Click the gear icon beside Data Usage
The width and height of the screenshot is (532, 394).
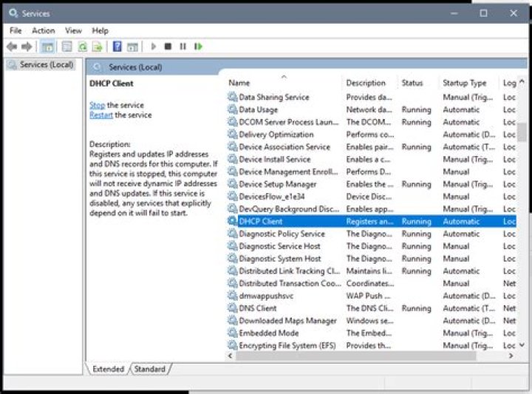[x=233, y=109]
